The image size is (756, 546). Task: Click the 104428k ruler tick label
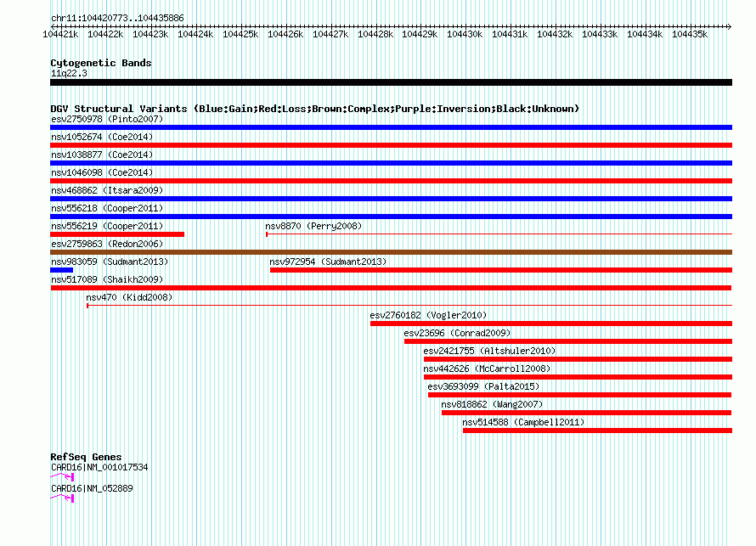click(375, 34)
